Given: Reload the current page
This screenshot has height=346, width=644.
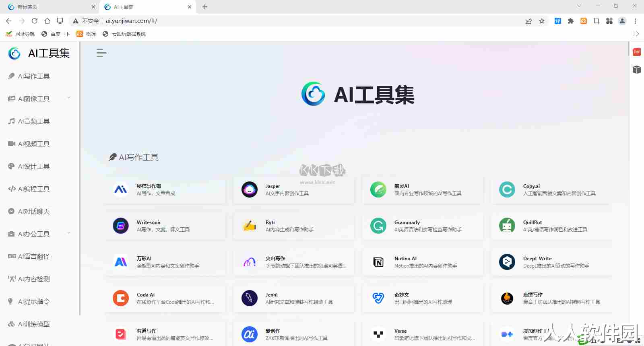Looking at the screenshot, I should [x=35, y=21].
